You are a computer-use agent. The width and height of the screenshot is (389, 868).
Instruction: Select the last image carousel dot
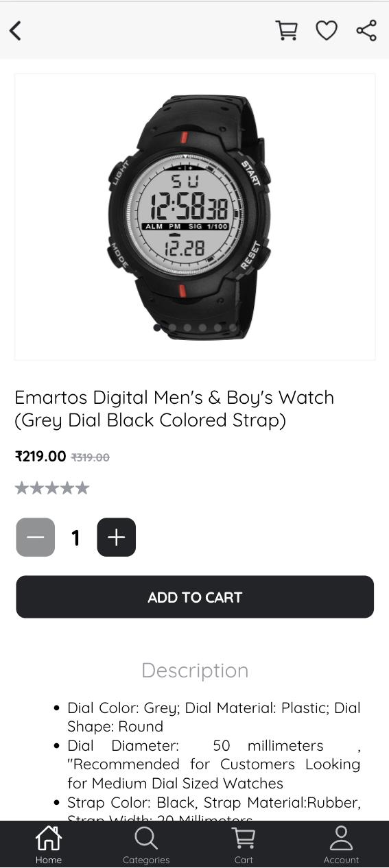click(233, 328)
